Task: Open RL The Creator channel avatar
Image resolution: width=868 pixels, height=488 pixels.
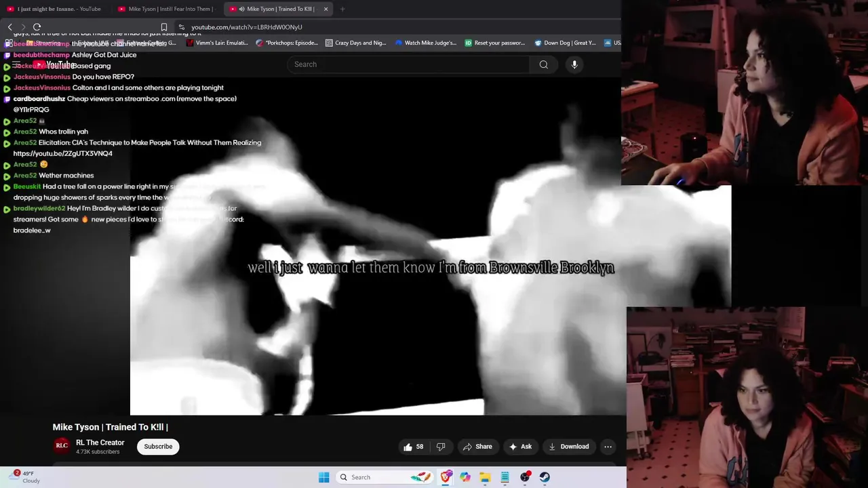Action: coord(62,446)
